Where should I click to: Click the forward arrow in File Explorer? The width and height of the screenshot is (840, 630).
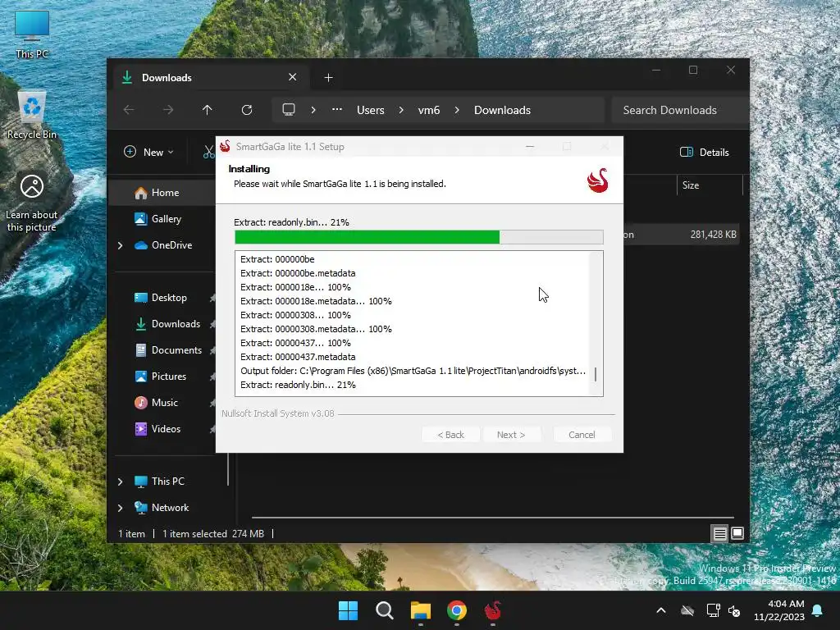[x=168, y=110]
